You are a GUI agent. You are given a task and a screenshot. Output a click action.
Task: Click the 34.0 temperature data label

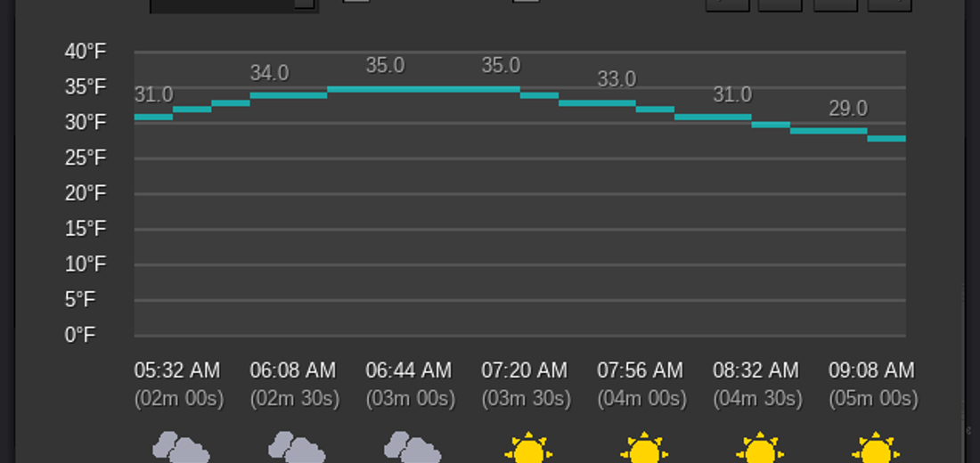(269, 73)
